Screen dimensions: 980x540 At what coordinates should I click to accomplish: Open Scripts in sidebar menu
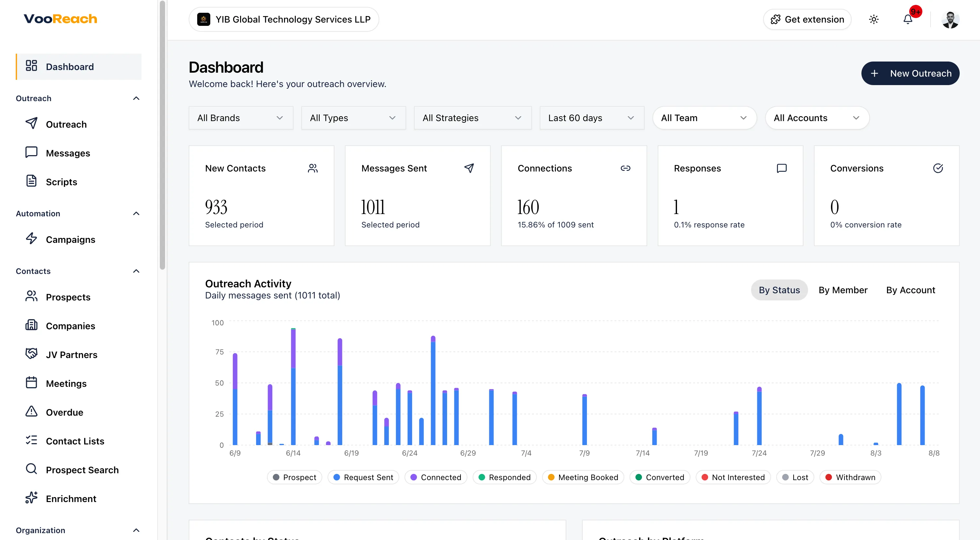[79, 182]
